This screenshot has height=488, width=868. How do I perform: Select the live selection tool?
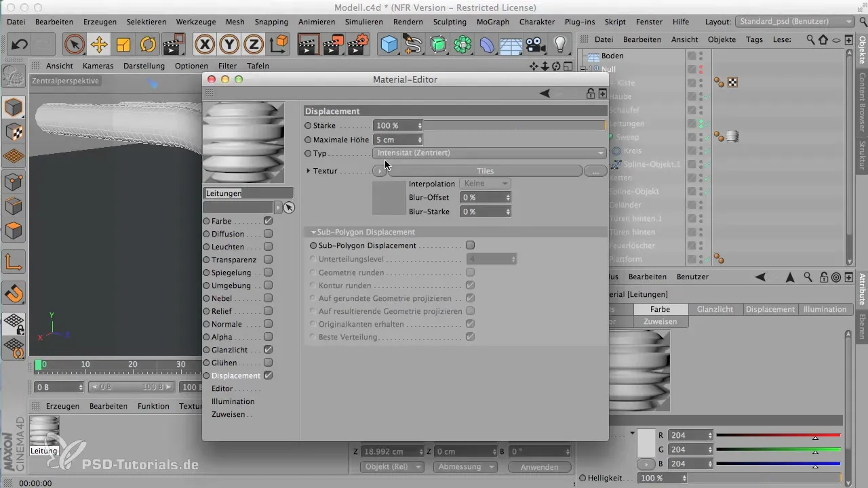(x=75, y=45)
